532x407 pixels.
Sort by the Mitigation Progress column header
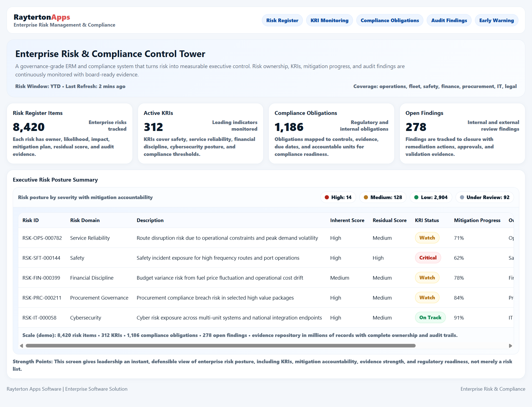[x=477, y=220]
